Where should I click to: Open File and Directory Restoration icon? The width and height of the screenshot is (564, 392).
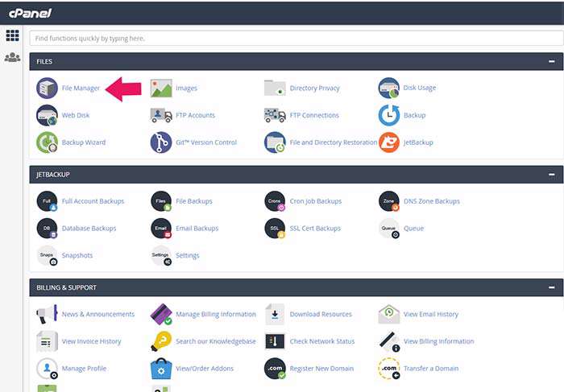[x=275, y=142]
